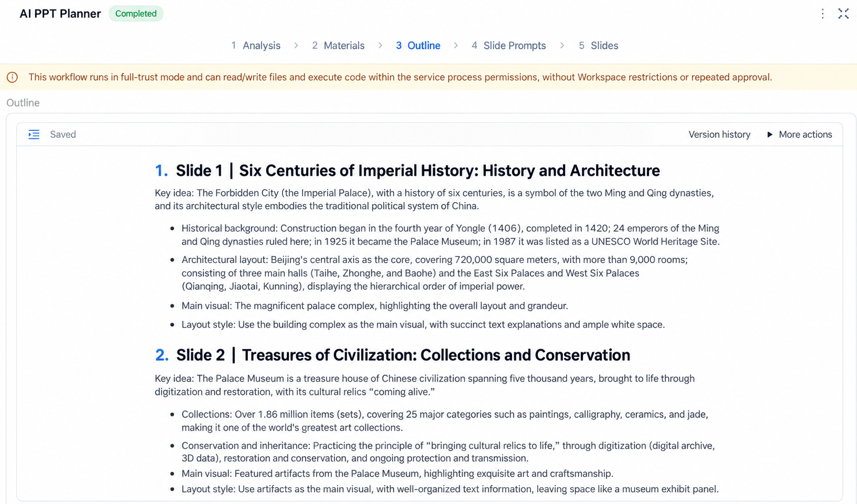Click the blue number 2 of Slide 2

click(162, 355)
